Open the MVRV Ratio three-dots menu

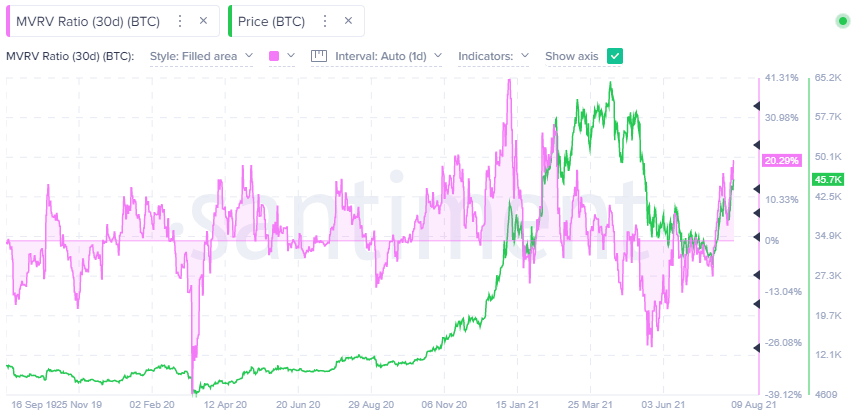[x=179, y=21]
